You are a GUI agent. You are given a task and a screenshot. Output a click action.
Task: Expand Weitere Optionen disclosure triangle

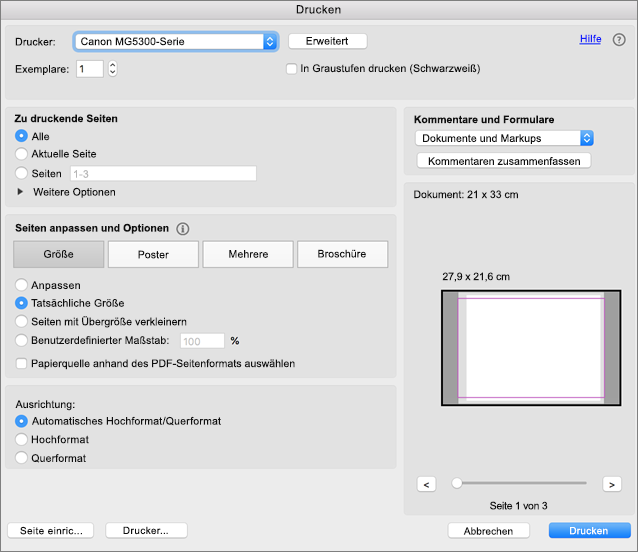[20, 192]
